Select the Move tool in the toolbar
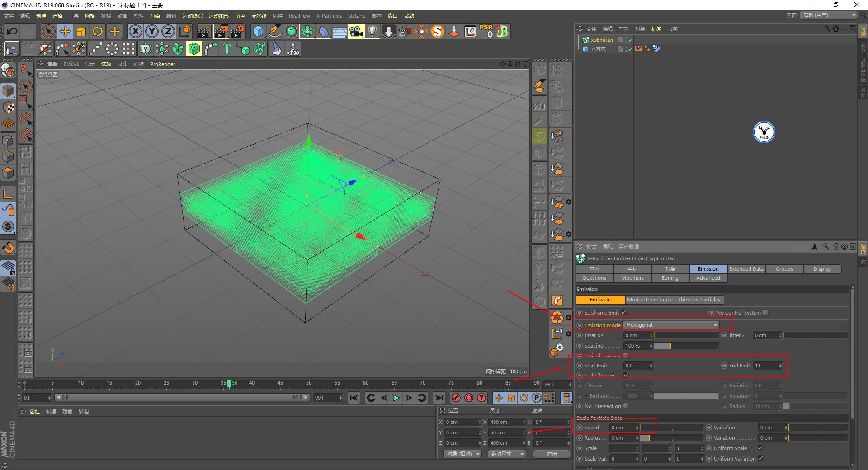 [x=65, y=31]
